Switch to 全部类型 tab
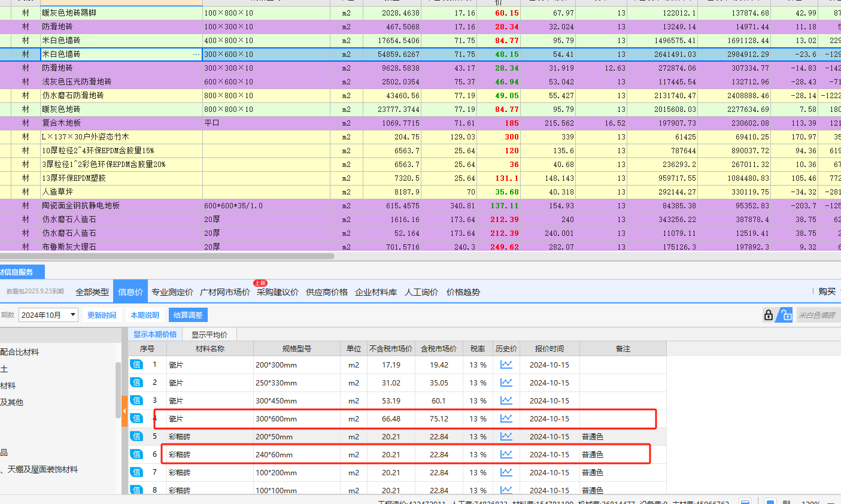Viewport: 841px width, 504px height. pyautogui.click(x=92, y=292)
